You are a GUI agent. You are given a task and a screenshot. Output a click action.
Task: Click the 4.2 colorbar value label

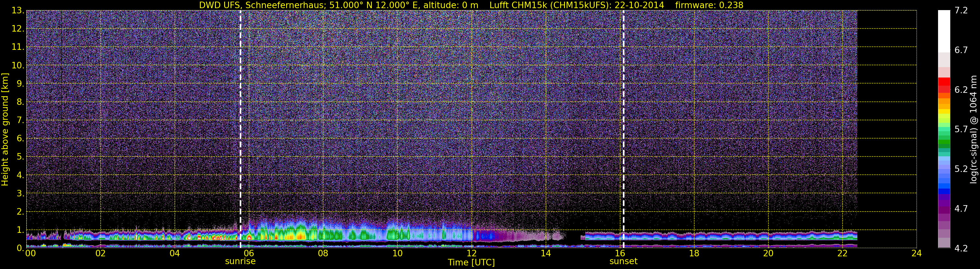point(961,248)
